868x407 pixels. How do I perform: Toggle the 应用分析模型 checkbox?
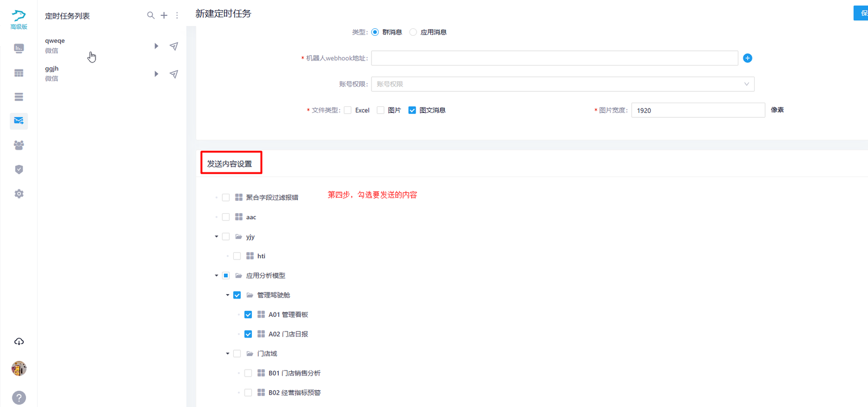[226, 276]
